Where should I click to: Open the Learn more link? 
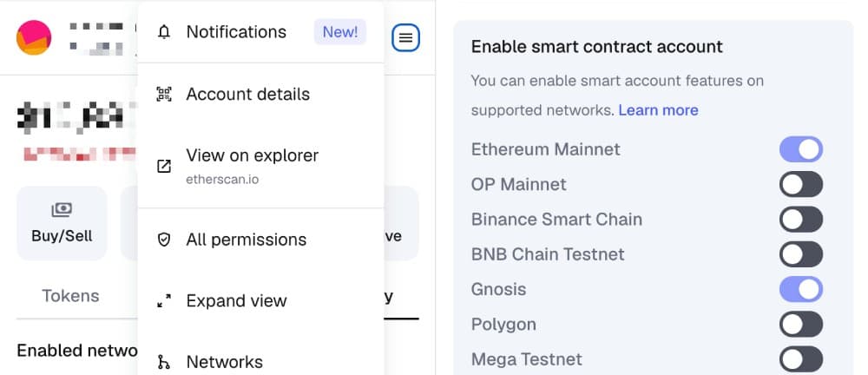click(x=658, y=110)
